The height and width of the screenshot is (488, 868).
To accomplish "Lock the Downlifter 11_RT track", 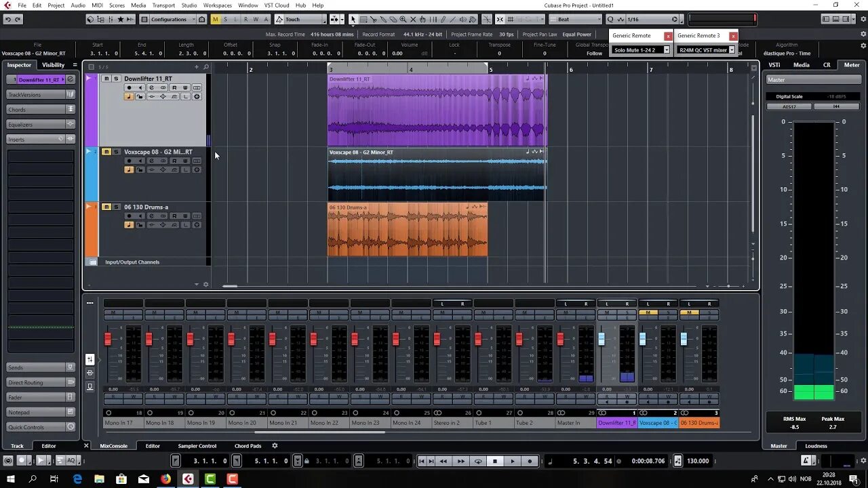I will (140, 96).
